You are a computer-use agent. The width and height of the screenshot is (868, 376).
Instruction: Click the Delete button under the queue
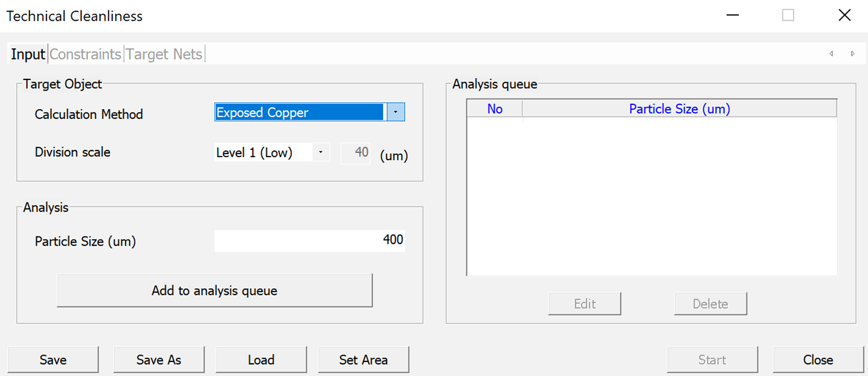click(710, 304)
